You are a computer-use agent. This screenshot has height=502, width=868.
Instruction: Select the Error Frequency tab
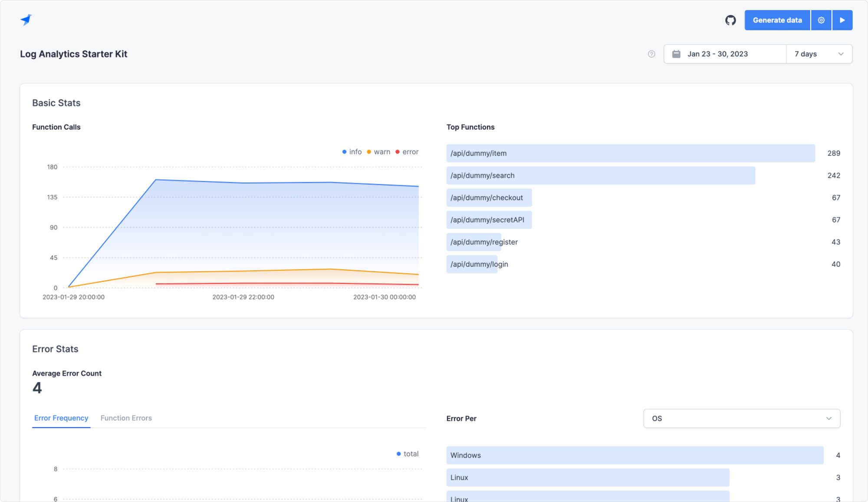pos(61,418)
